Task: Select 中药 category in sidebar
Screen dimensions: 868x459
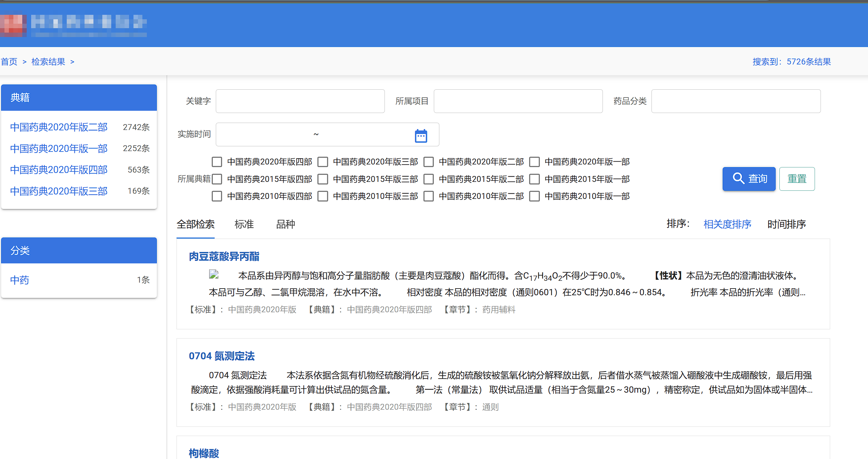Action: pos(19,280)
